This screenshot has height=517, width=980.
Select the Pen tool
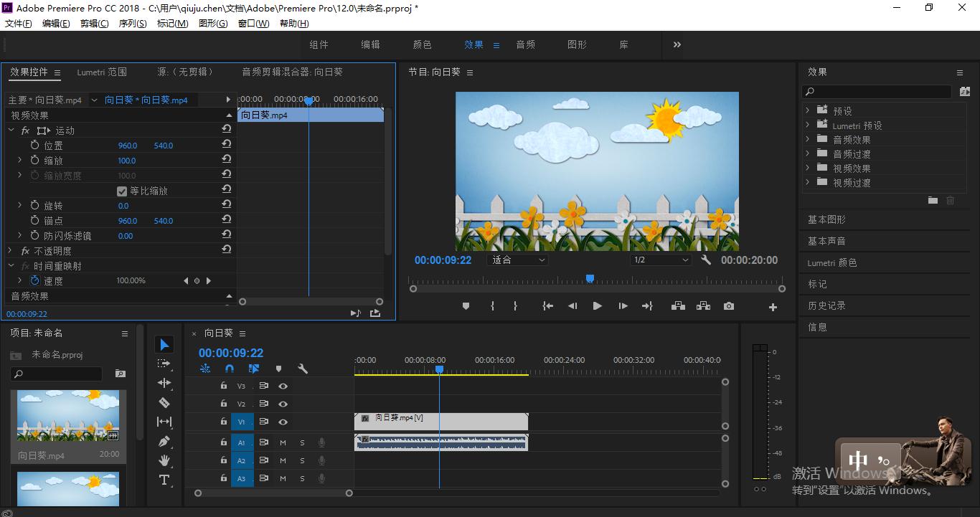click(164, 441)
